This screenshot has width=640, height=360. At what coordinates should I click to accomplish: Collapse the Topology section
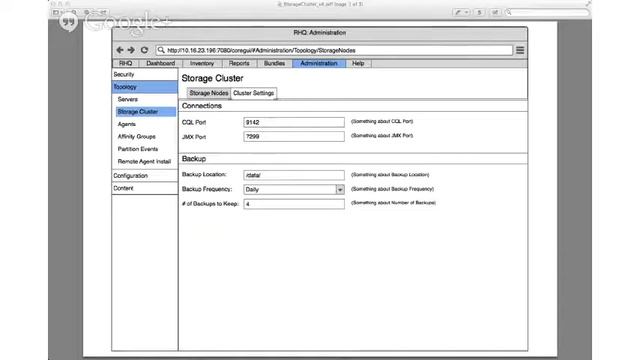(145, 87)
